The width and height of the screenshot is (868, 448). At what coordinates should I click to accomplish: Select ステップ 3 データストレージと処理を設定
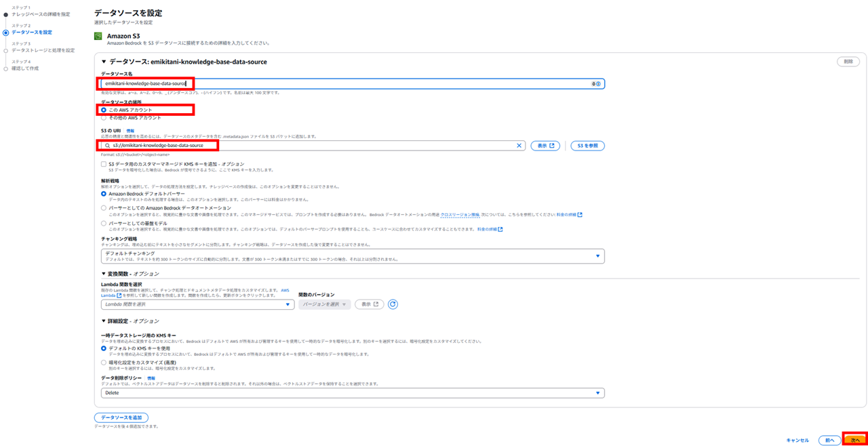(x=43, y=50)
